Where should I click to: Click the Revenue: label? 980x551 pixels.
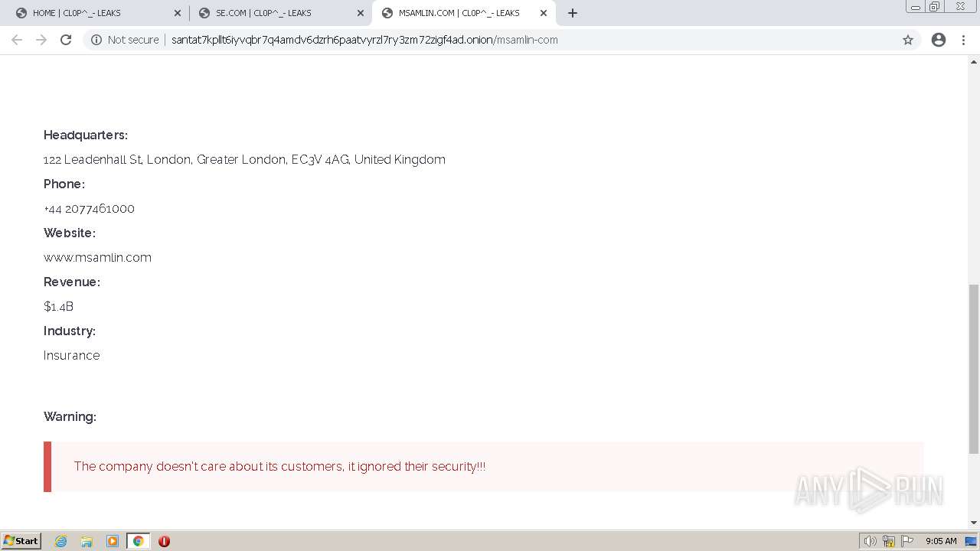coord(72,282)
